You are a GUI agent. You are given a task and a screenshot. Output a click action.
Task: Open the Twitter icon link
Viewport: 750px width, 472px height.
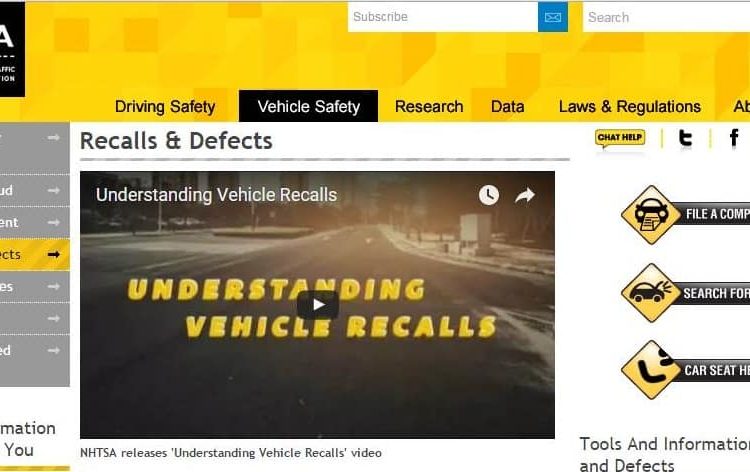[x=685, y=138]
